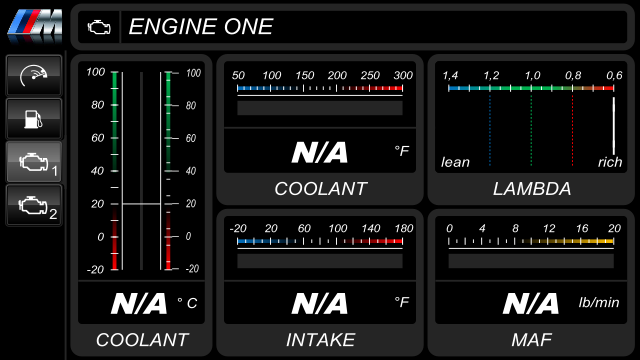Click the °C unit label
This screenshot has width=640, height=360.
[187, 303]
